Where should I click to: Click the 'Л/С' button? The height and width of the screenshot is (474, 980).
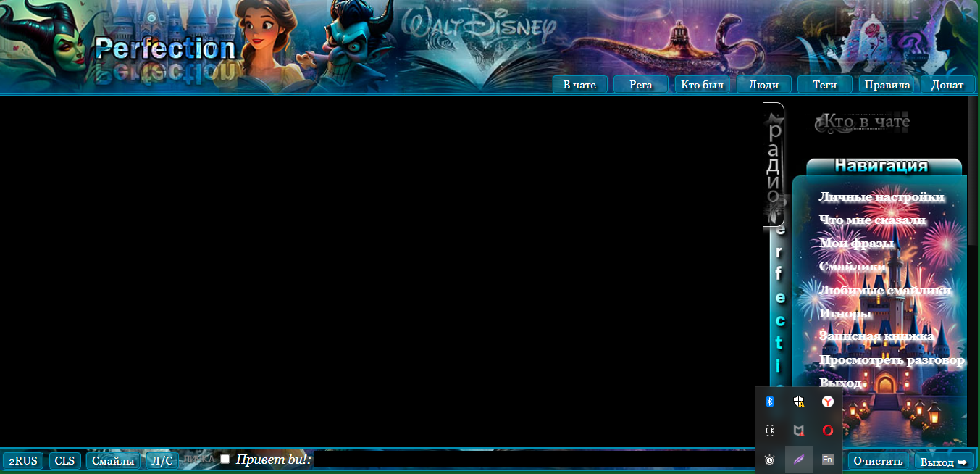coord(162,461)
